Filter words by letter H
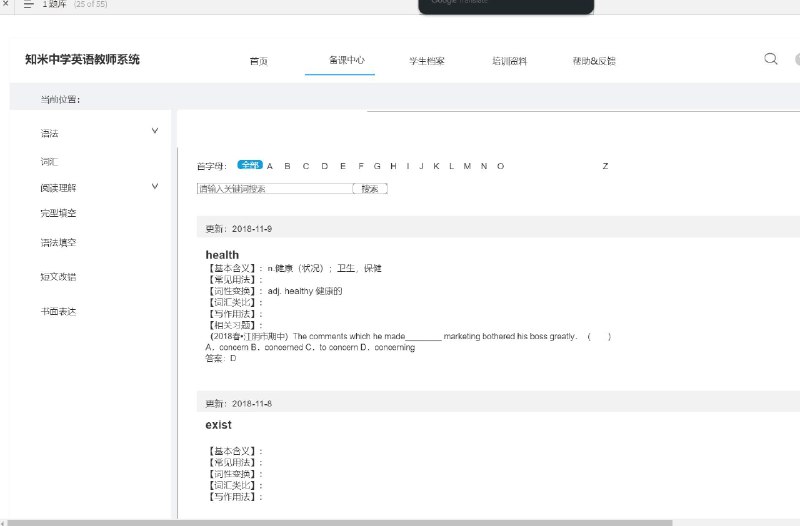 point(393,166)
